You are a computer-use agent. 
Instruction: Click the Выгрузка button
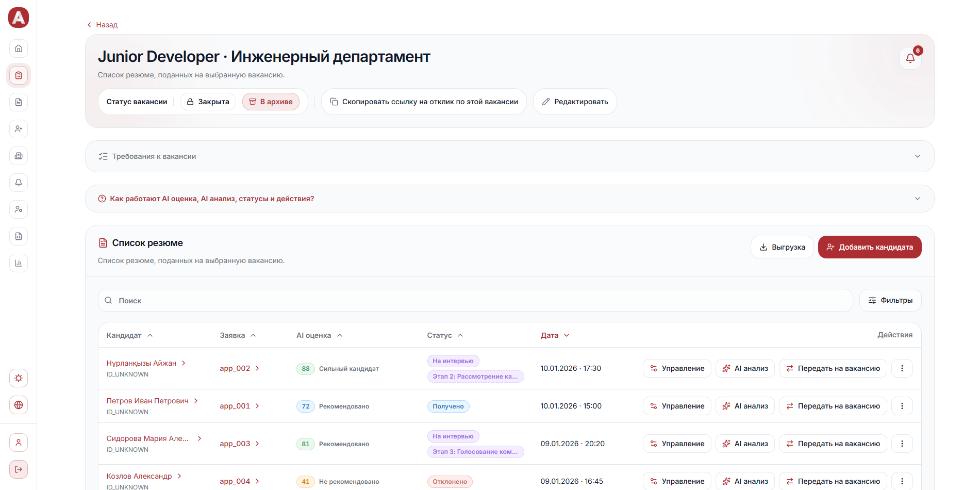[782, 247]
